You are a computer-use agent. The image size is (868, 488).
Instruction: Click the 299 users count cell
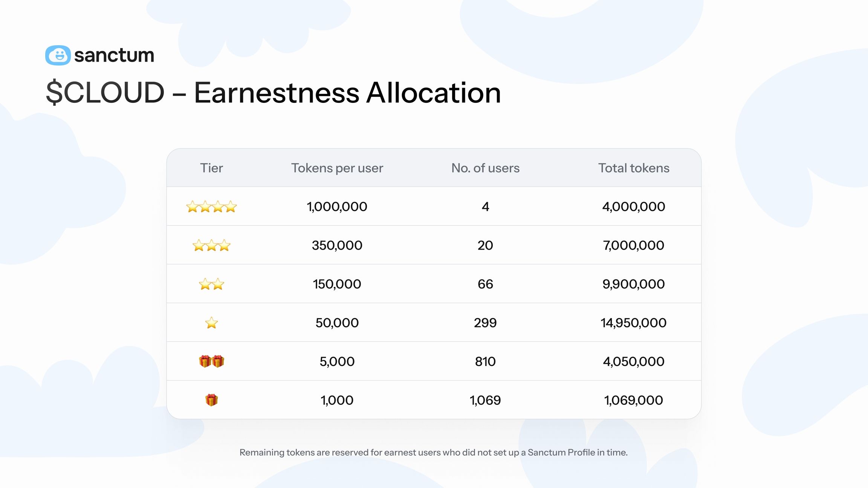point(485,323)
